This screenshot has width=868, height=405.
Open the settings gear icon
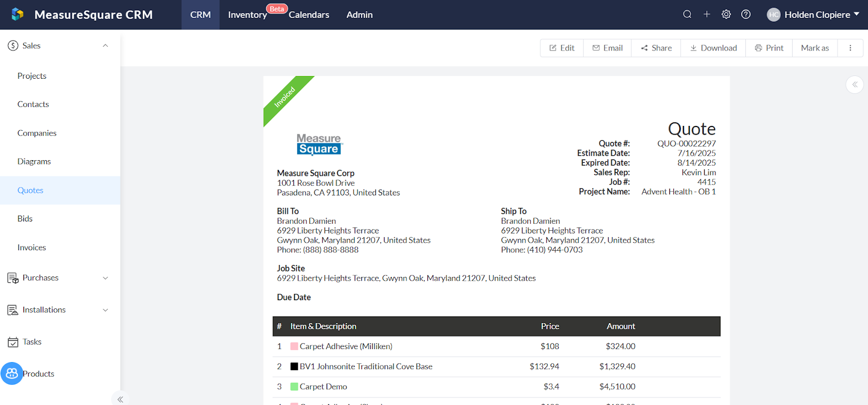tap(726, 15)
